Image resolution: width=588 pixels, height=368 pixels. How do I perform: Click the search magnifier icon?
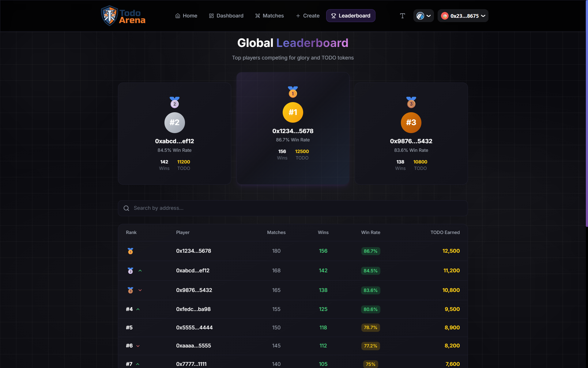click(x=126, y=208)
